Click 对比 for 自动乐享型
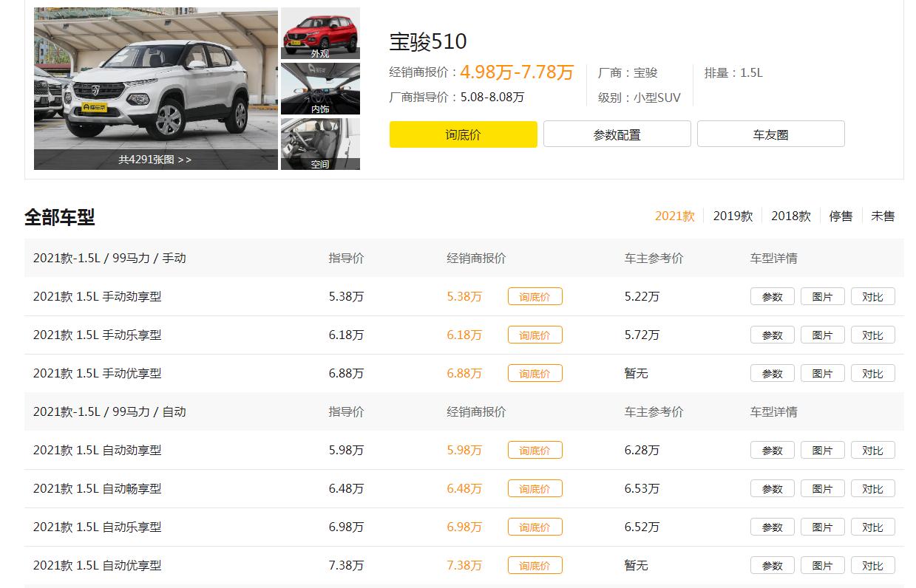The height and width of the screenshot is (588, 916). (x=873, y=527)
